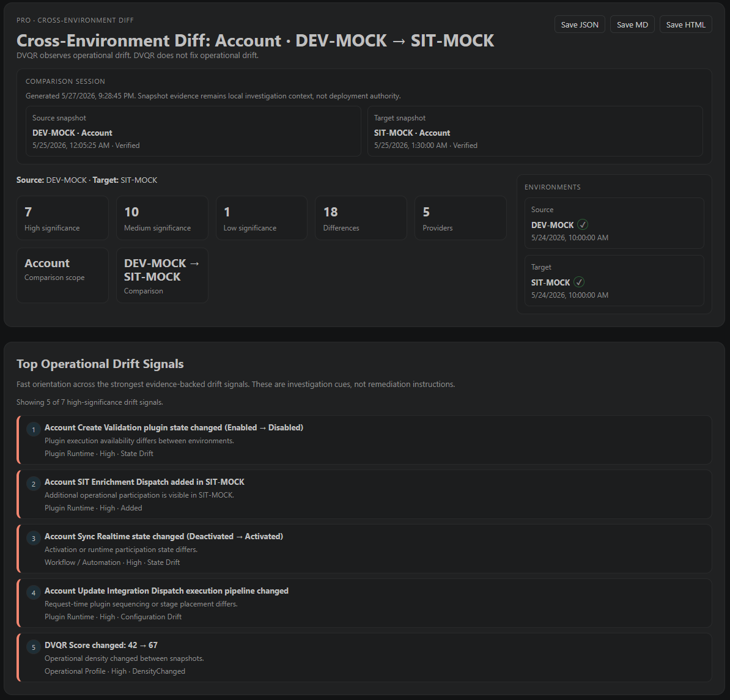
Task: Click 'Additional operational participation is visible in SIT-MOCK.'
Action: [x=139, y=495]
